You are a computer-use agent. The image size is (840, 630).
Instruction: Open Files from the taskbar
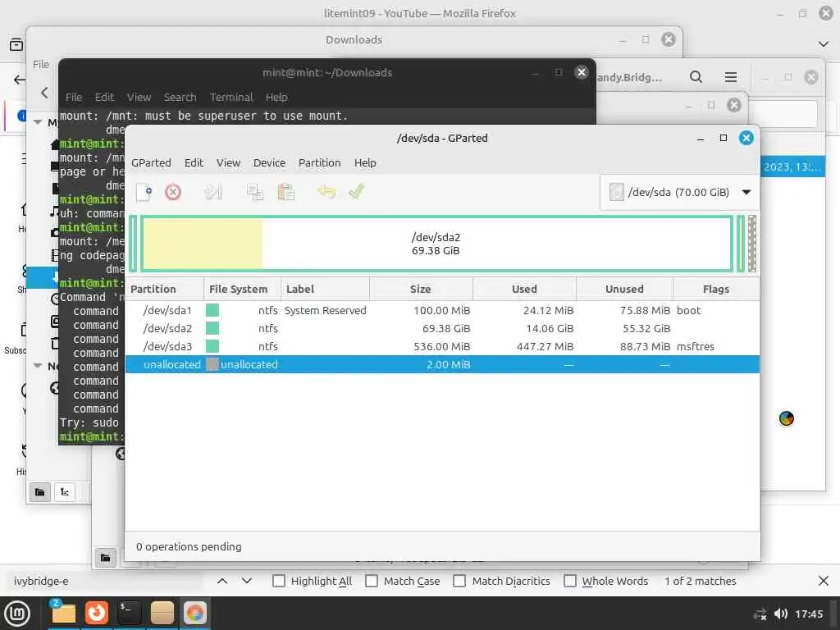click(63, 614)
